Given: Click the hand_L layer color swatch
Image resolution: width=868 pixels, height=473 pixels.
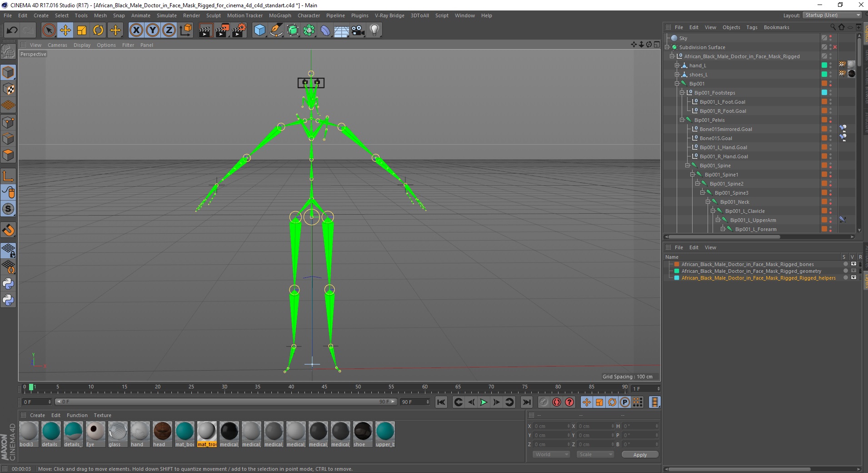Looking at the screenshot, I should click(x=824, y=65).
